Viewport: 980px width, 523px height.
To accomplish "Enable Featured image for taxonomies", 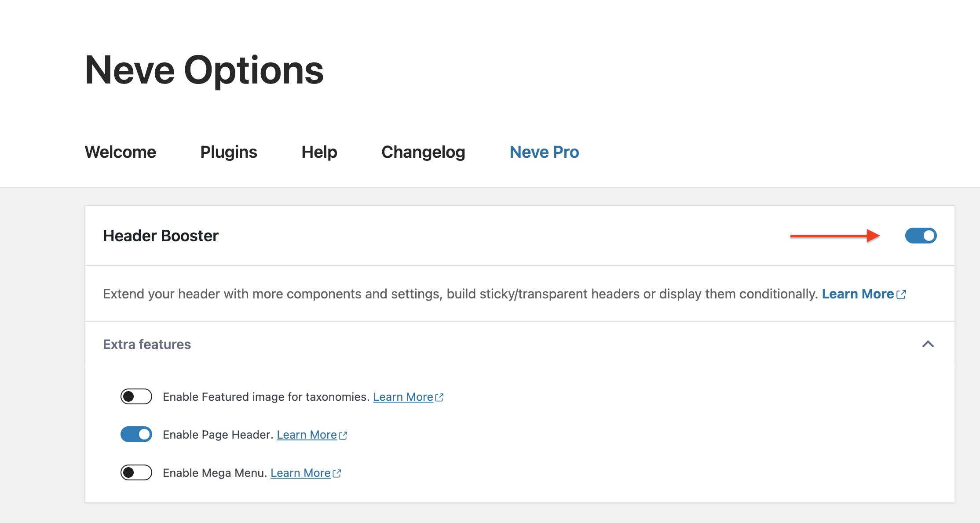I will tap(136, 396).
